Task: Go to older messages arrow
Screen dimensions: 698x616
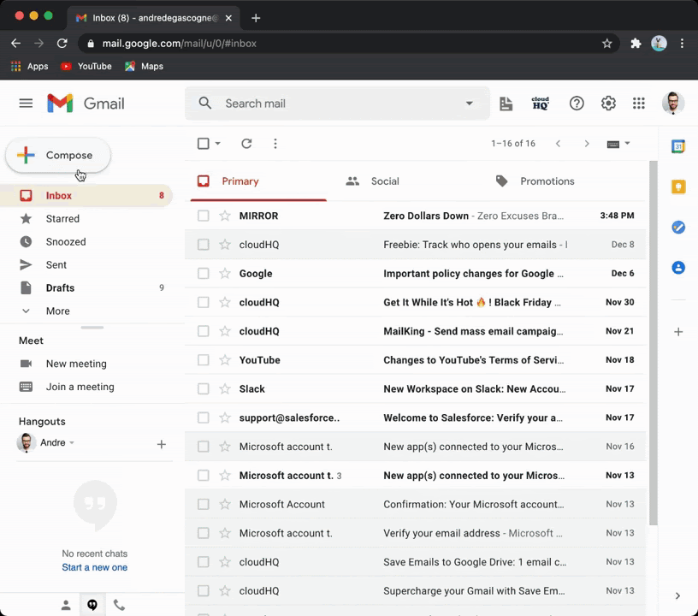Action: [587, 144]
